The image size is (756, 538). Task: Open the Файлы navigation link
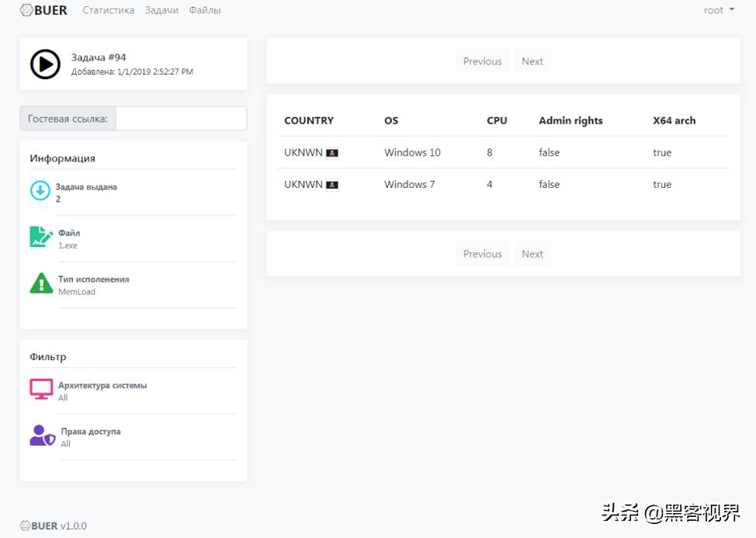tap(205, 10)
